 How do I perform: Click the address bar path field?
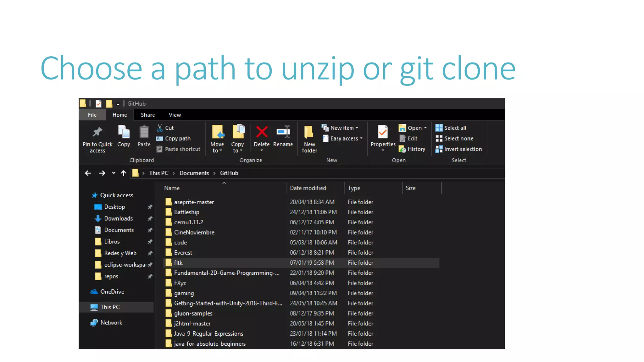(x=318, y=173)
